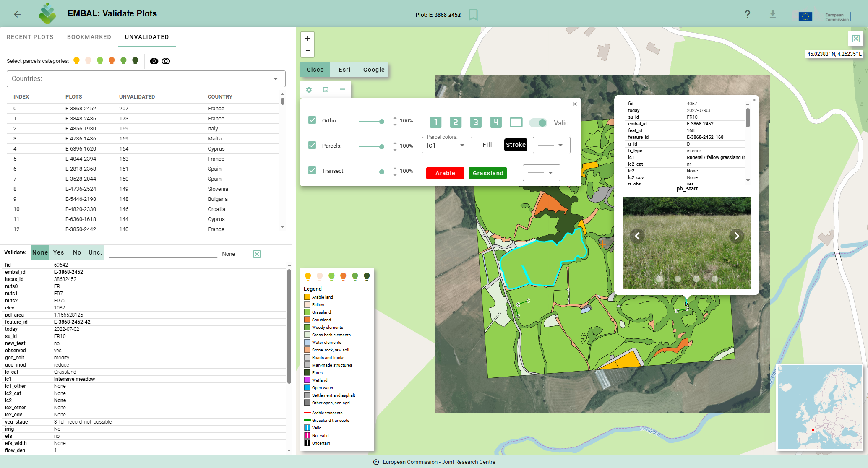
Task: Toggle the Transect layer checkbox
Action: click(x=312, y=171)
